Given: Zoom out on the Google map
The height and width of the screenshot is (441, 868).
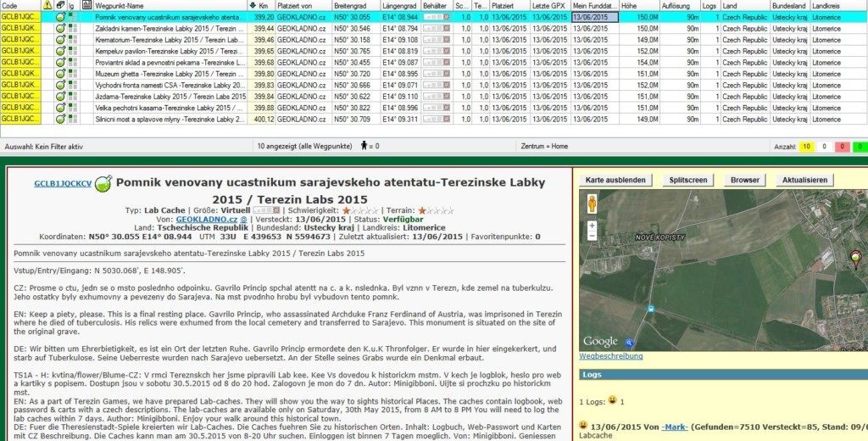Looking at the screenshot, I should 592,236.
